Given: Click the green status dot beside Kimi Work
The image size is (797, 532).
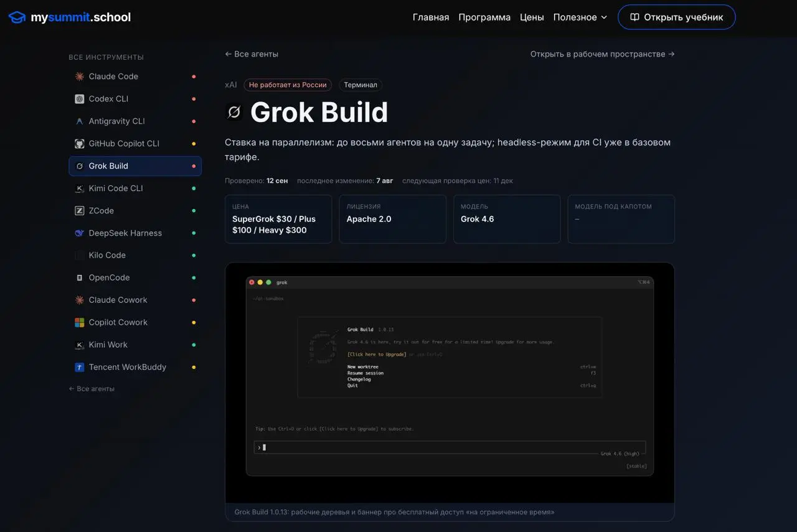Looking at the screenshot, I should coord(194,345).
